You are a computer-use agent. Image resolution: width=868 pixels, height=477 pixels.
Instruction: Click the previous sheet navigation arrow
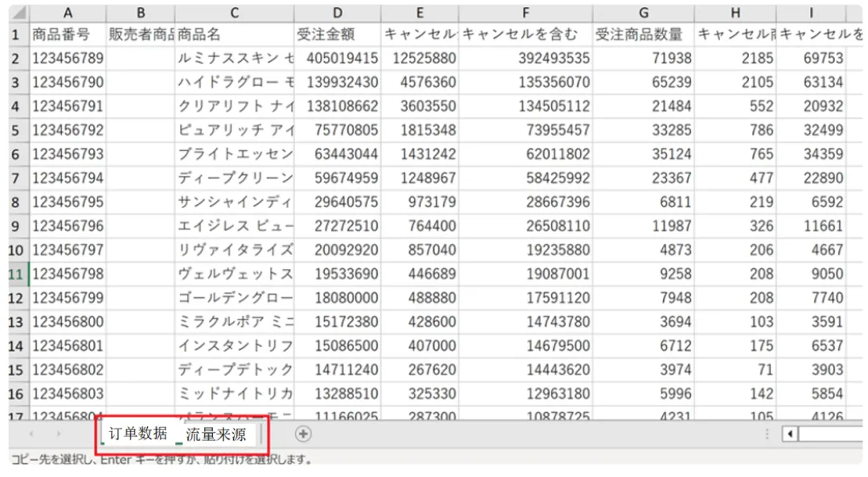[31, 434]
